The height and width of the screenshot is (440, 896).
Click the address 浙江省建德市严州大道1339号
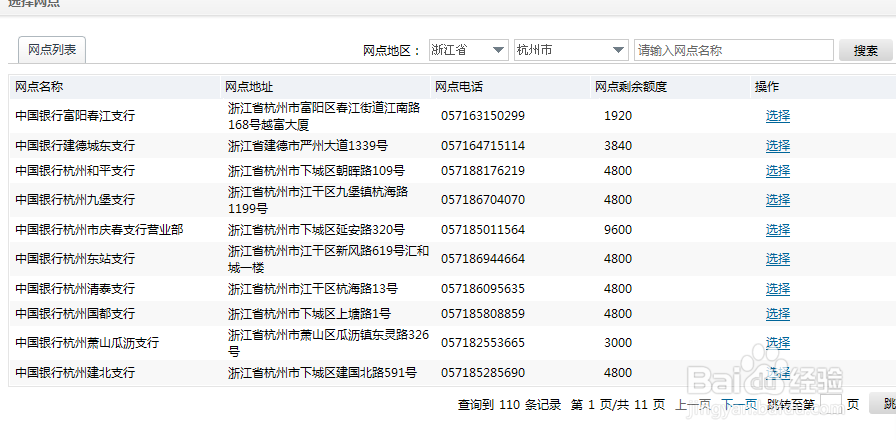pyautogui.click(x=307, y=146)
